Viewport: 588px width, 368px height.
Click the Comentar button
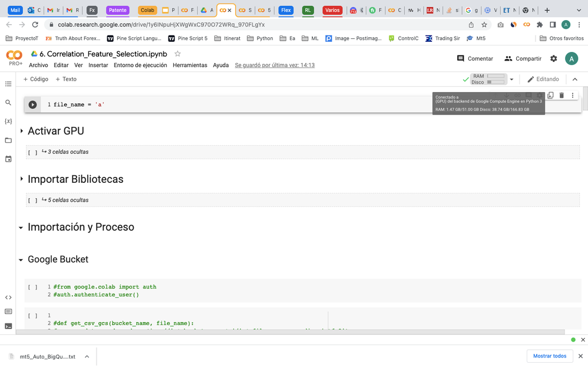475,58
